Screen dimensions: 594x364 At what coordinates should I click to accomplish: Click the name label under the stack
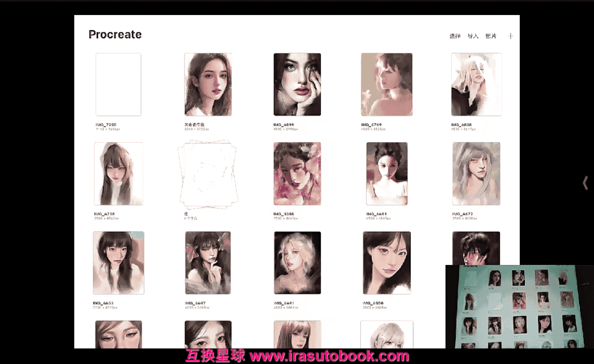coord(186,214)
